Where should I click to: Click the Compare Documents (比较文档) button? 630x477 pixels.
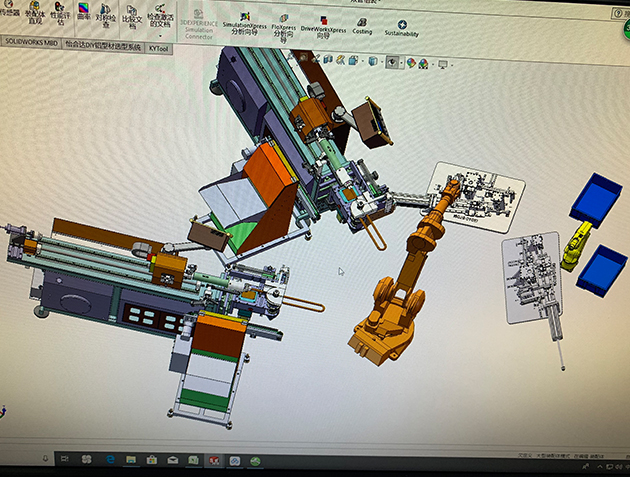(x=130, y=15)
